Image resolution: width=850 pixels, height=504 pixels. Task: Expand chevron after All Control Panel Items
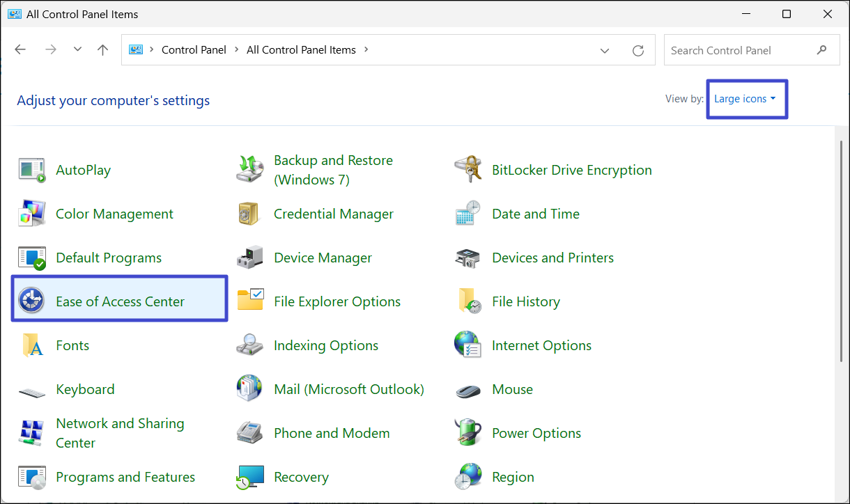click(366, 50)
